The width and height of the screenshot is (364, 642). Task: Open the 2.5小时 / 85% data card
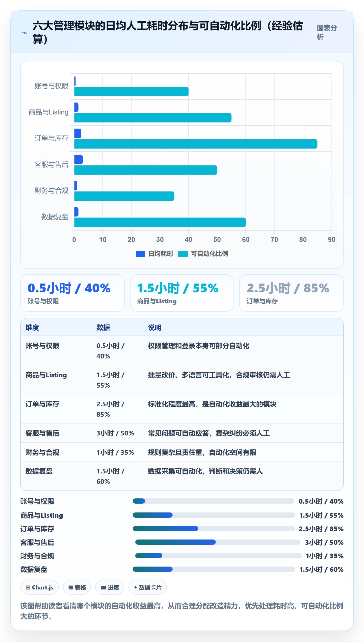(291, 293)
